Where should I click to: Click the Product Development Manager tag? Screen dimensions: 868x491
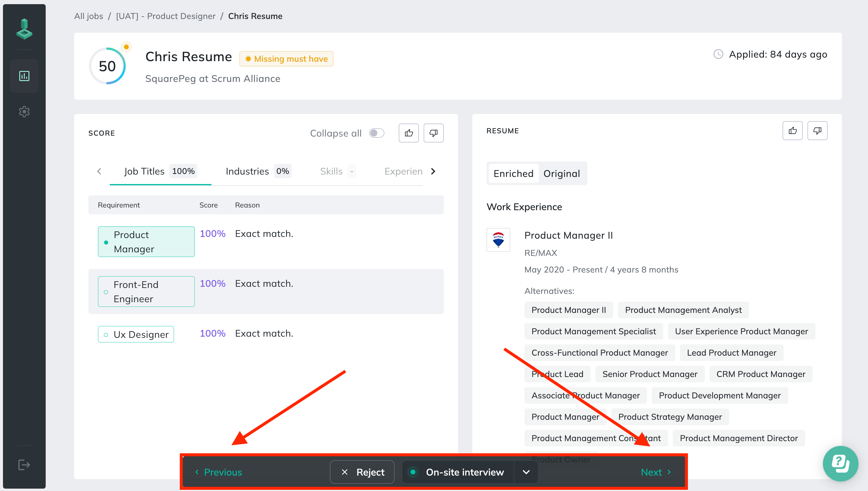point(720,396)
